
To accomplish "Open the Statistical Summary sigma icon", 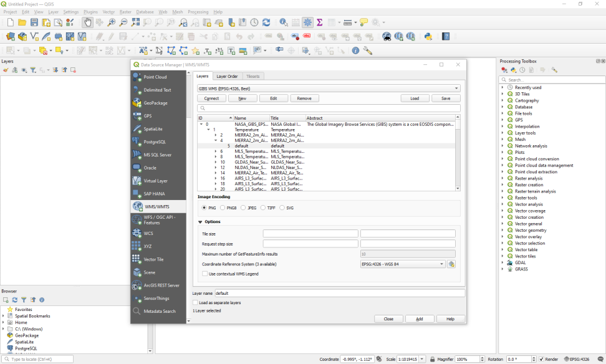I will pyautogui.click(x=320, y=22).
